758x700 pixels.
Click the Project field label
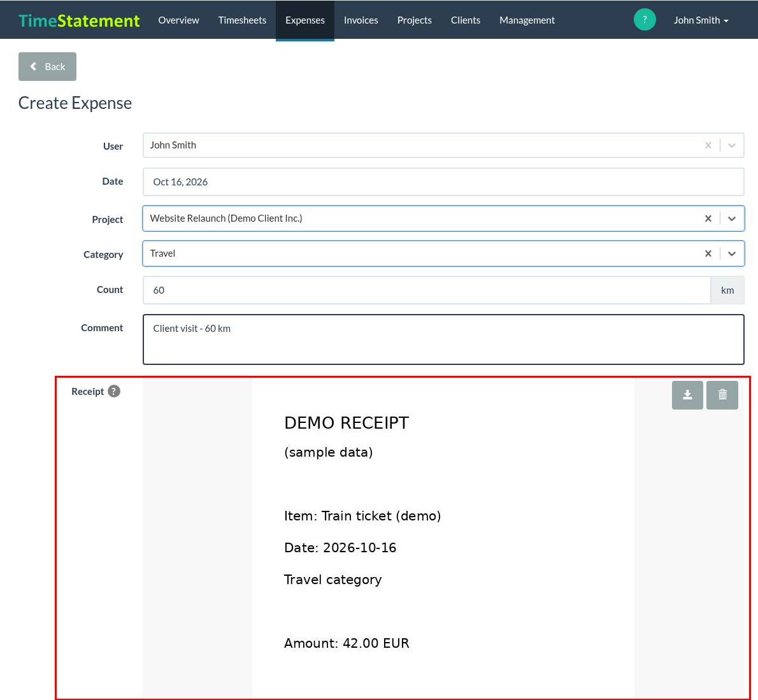pyautogui.click(x=107, y=220)
